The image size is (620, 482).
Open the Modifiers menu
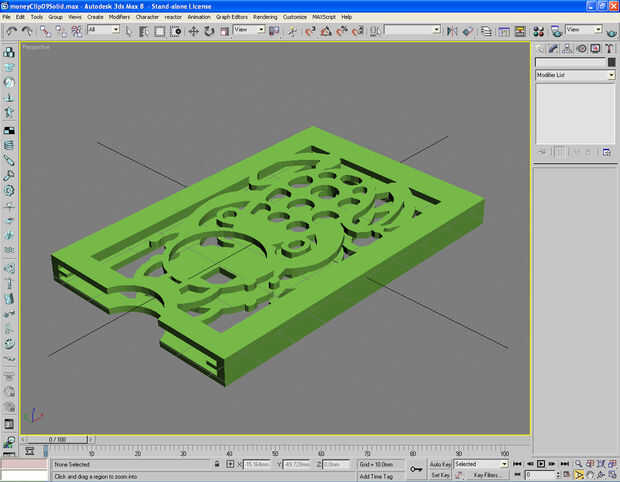(119, 17)
